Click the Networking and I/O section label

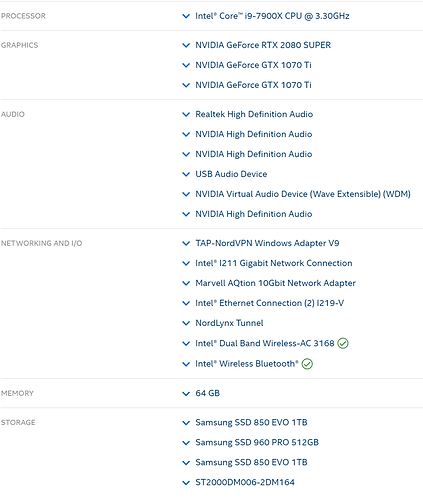[x=41, y=243]
